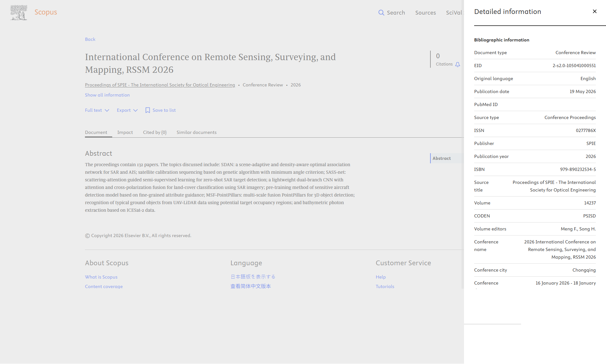Image resolution: width=606 pixels, height=364 pixels.
Task: Go Back to previous page
Action: coord(90,39)
